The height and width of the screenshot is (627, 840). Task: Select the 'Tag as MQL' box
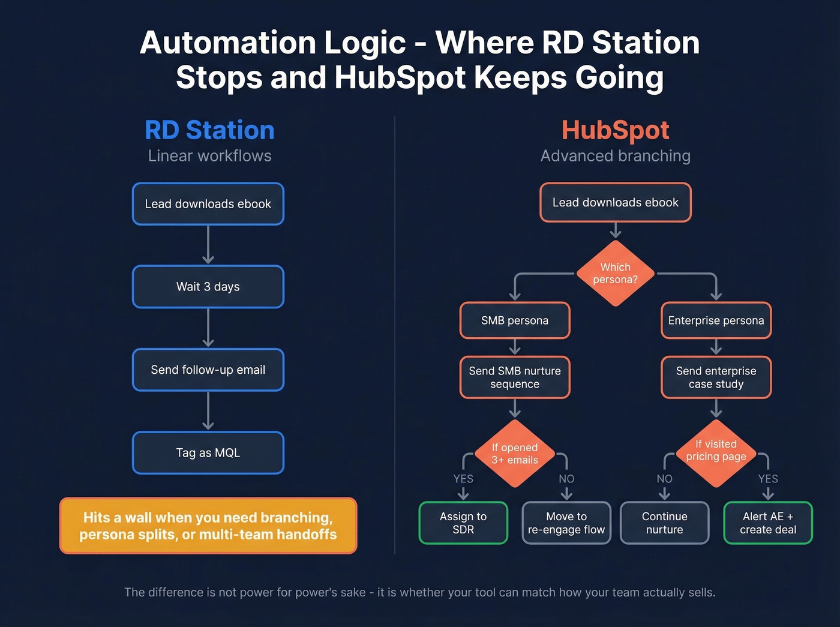[208, 453]
